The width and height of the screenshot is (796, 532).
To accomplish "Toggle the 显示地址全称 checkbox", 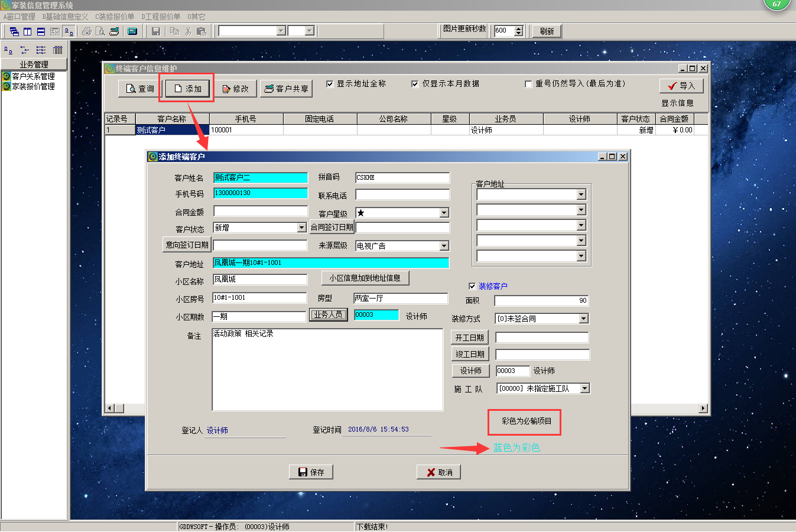I will 330,84.
